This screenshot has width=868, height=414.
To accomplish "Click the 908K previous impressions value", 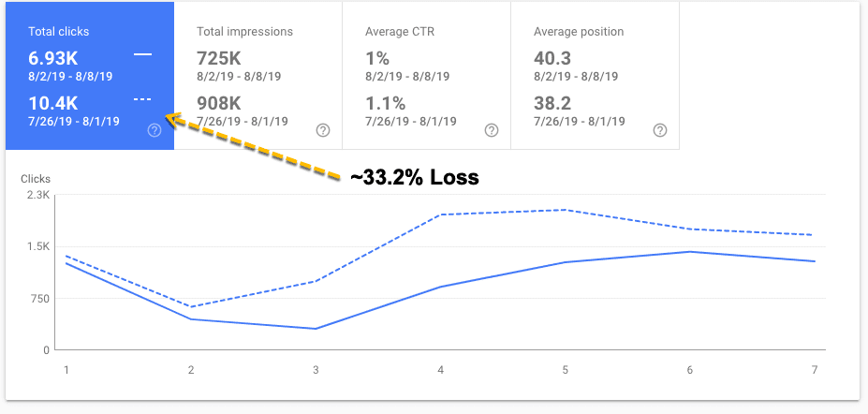I will pyautogui.click(x=219, y=103).
